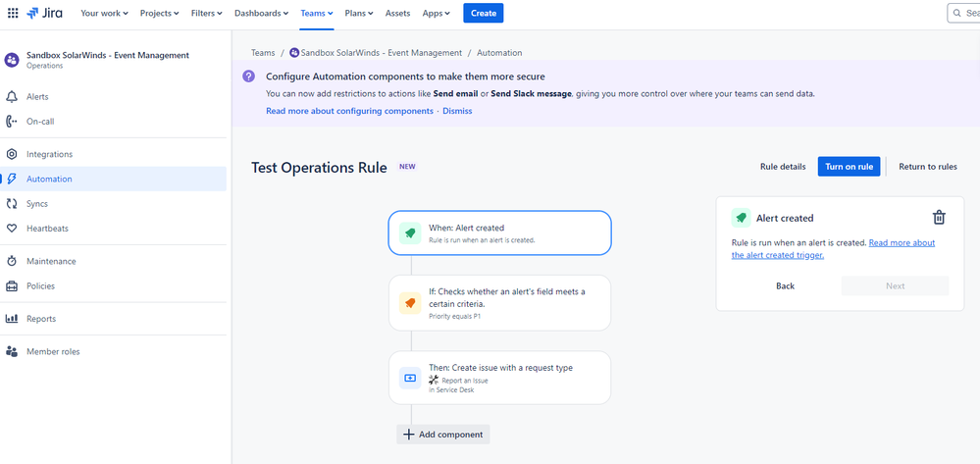Click the Member roles people icon
Image resolution: width=980 pixels, height=464 pixels.
(x=11, y=351)
